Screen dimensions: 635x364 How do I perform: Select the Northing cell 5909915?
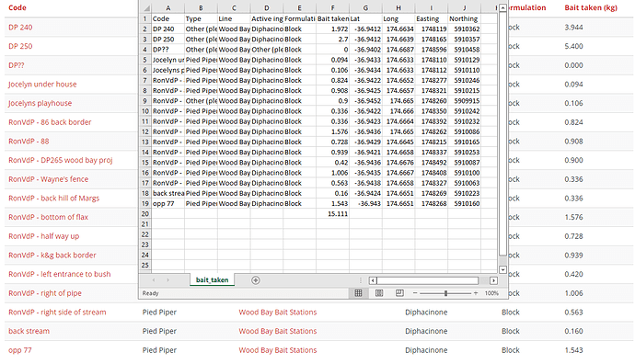(464, 101)
